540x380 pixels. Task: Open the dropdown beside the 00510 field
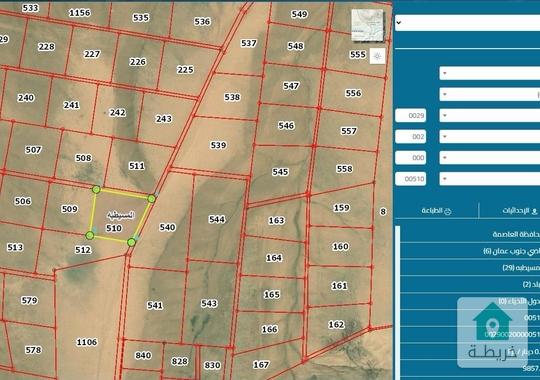tap(489, 179)
